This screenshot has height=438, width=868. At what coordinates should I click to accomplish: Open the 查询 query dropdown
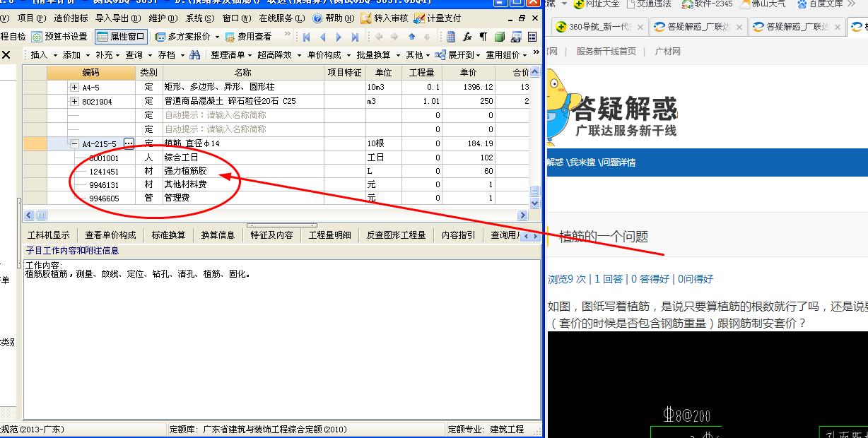(139, 54)
